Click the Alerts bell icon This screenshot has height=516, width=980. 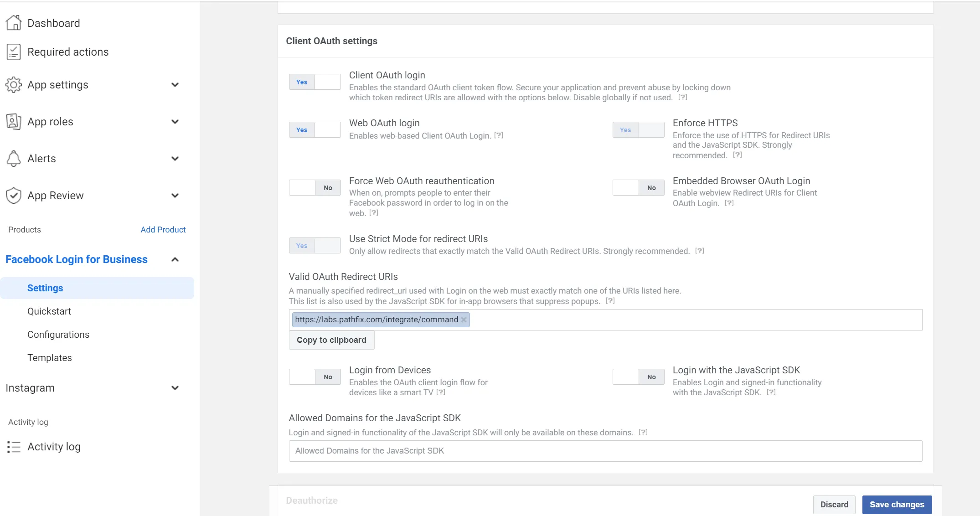click(14, 159)
